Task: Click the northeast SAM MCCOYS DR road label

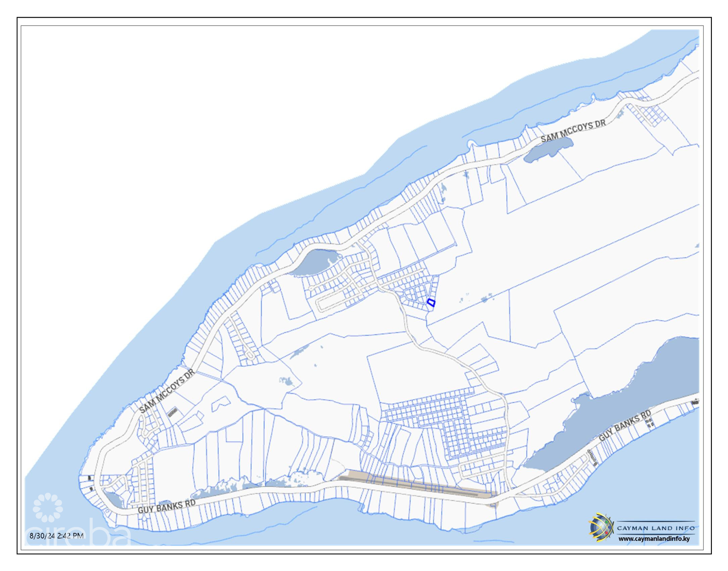Action: (573, 131)
